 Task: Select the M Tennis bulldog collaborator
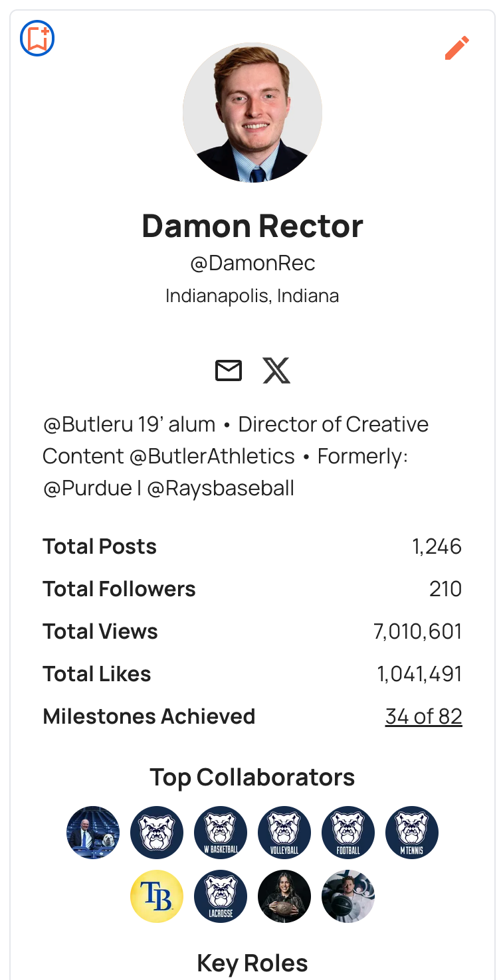(x=412, y=833)
